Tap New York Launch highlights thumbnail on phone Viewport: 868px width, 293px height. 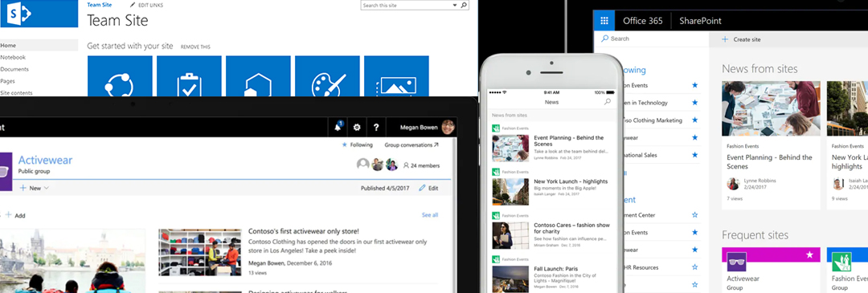510,192
